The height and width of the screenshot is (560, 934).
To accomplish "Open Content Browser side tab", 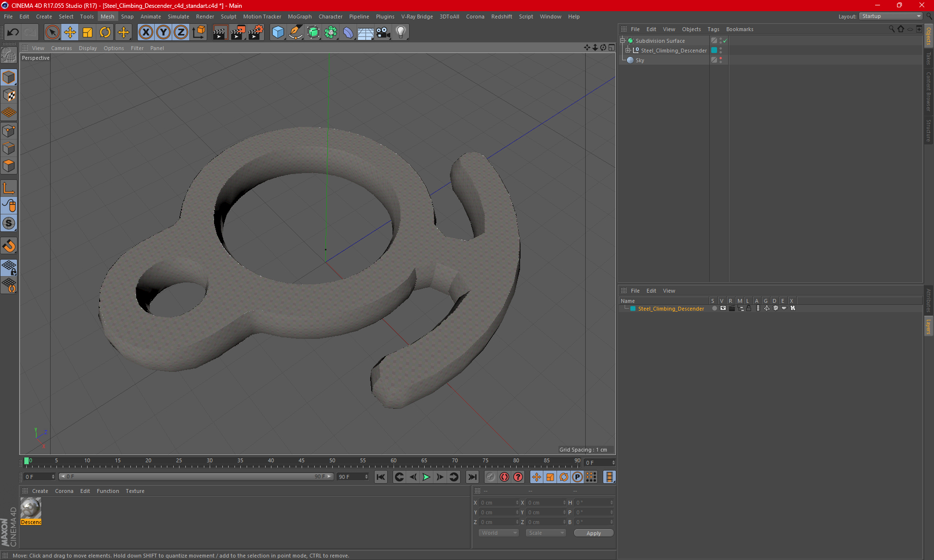I will coord(928,91).
